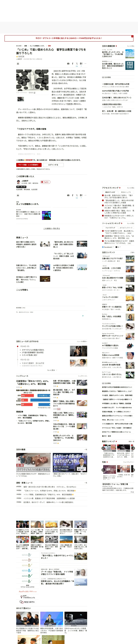Click author avatar of 上保晃平

point(18,182)
